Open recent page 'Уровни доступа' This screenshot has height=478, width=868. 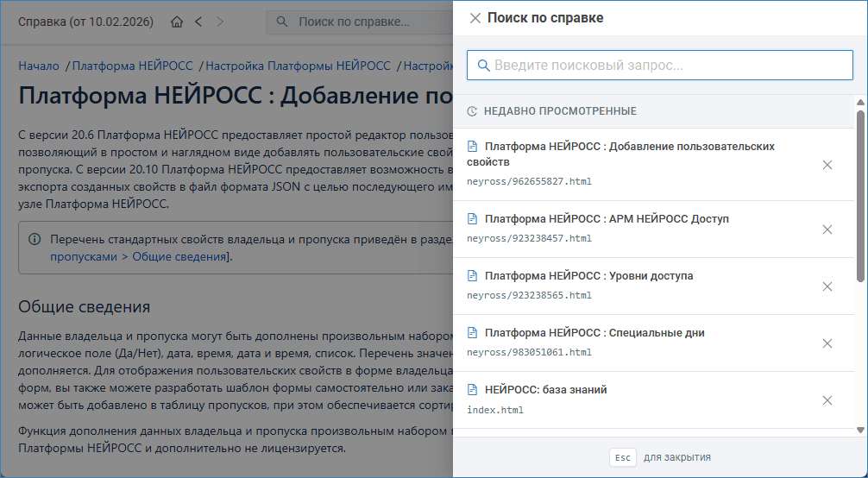click(x=588, y=276)
